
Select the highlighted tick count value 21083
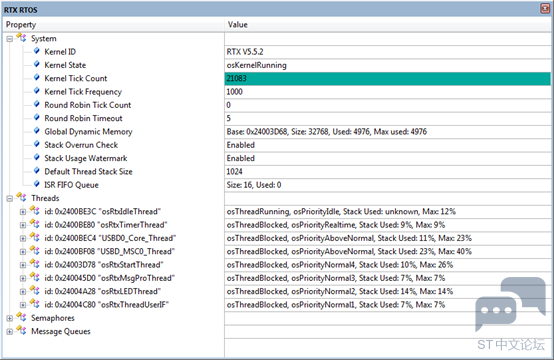[x=388, y=78]
